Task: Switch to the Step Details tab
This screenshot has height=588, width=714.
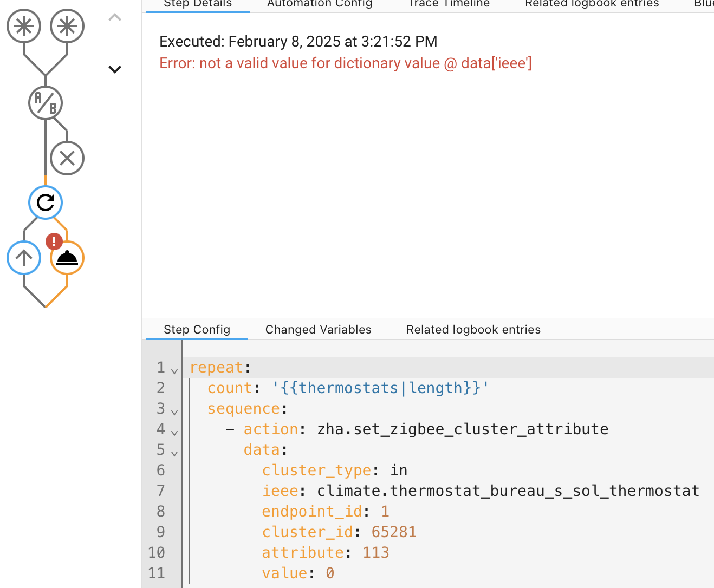Action: click(198, 4)
